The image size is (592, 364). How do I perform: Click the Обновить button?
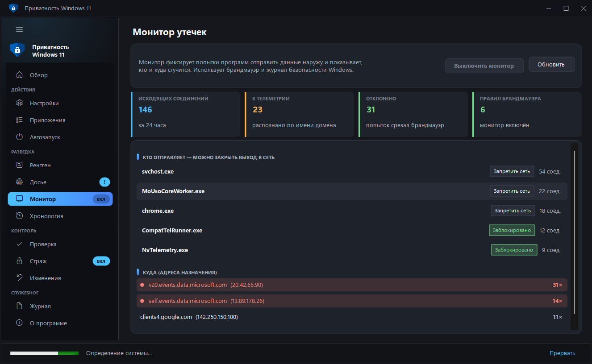pos(551,64)
